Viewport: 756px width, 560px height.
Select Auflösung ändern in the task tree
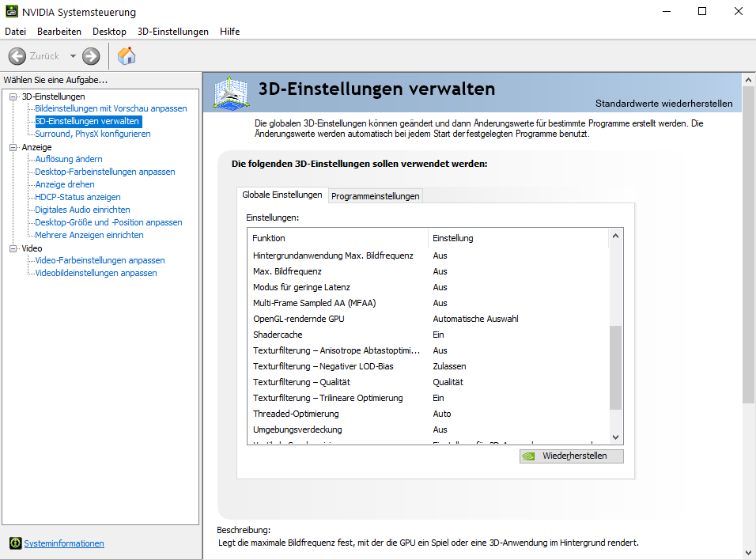(69, 159)
